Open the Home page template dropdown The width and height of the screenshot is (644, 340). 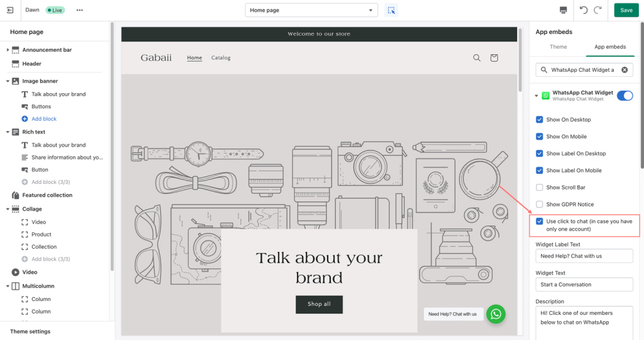[311, 10]
